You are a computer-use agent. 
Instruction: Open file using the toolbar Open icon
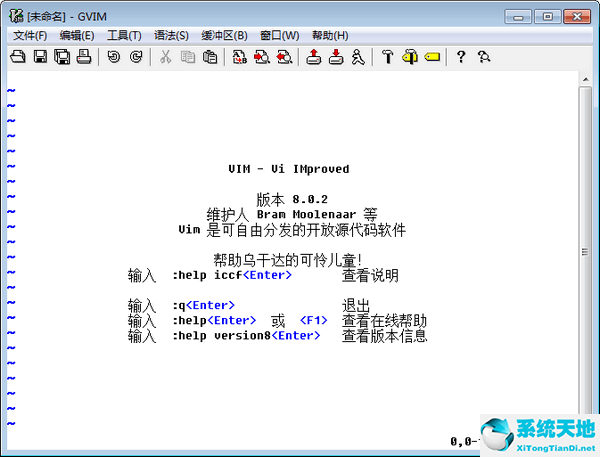coord(18,57)
